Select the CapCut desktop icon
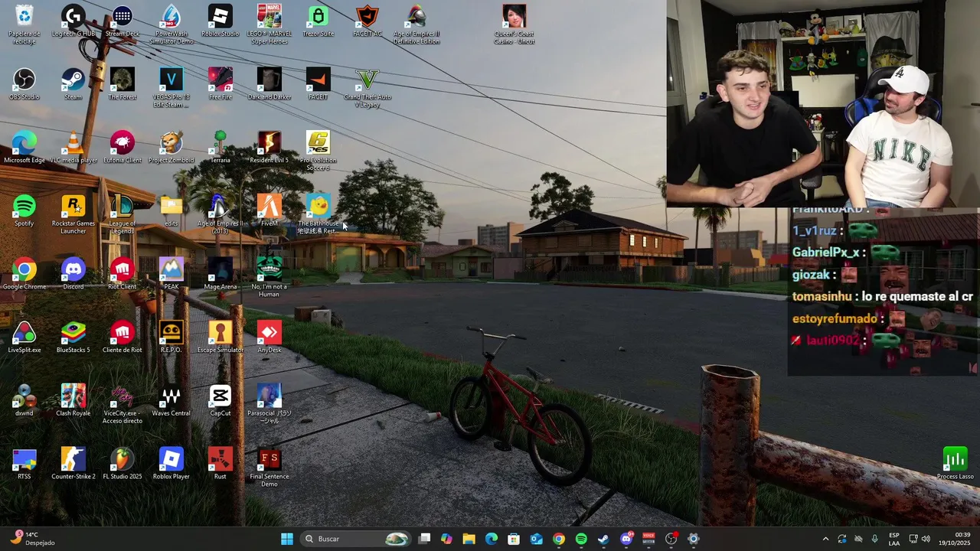 220,400
